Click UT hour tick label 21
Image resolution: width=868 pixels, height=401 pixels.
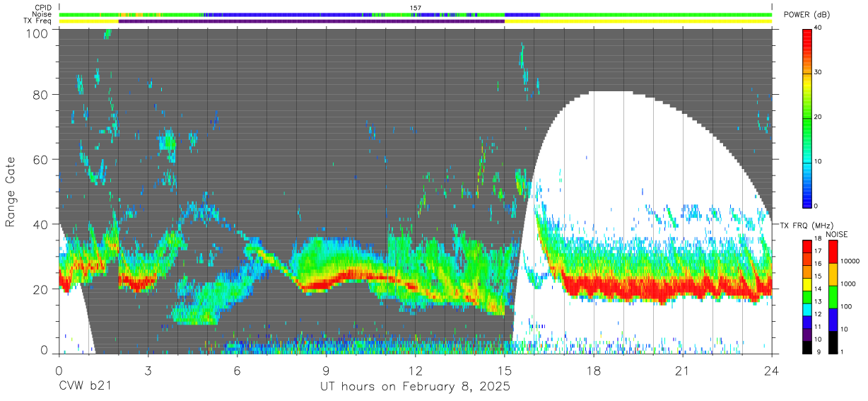(x=682, y=371)
